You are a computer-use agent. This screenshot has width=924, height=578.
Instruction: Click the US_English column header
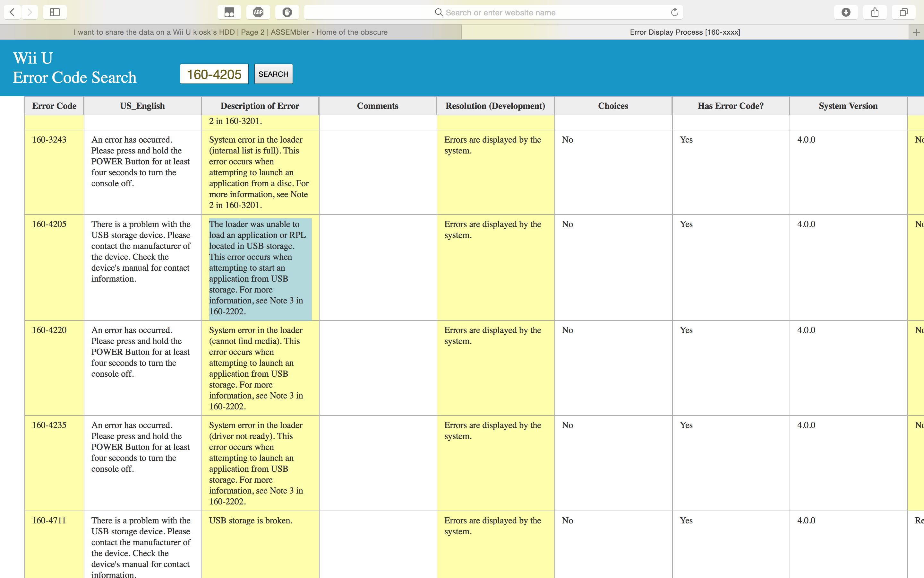(142, 106)
